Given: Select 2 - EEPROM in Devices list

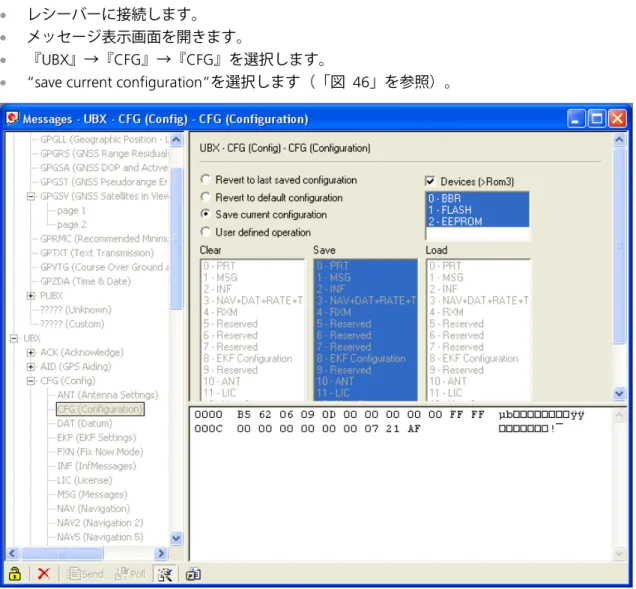Looking at the screenshot, I should 477,221.
